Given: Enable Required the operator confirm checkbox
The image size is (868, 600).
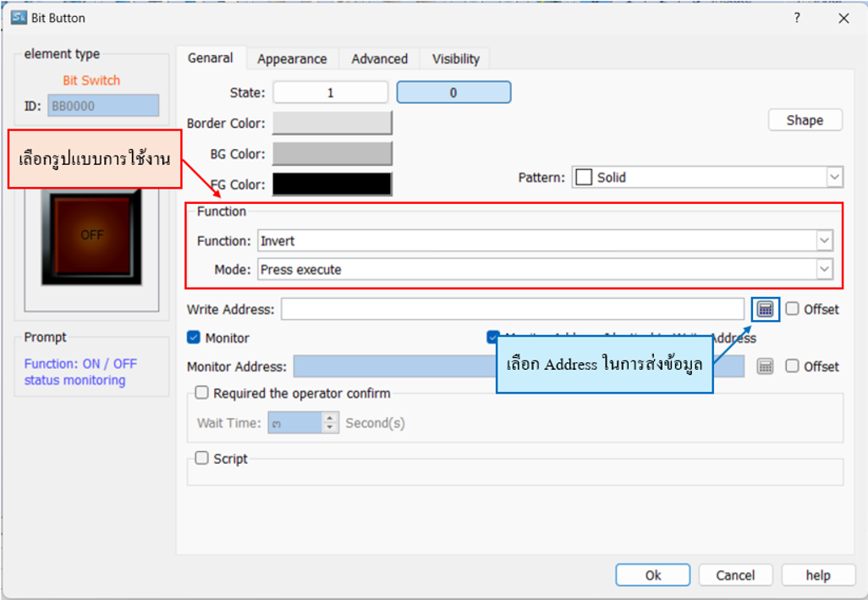Looking at the screenshot, I should pos(202,393).
